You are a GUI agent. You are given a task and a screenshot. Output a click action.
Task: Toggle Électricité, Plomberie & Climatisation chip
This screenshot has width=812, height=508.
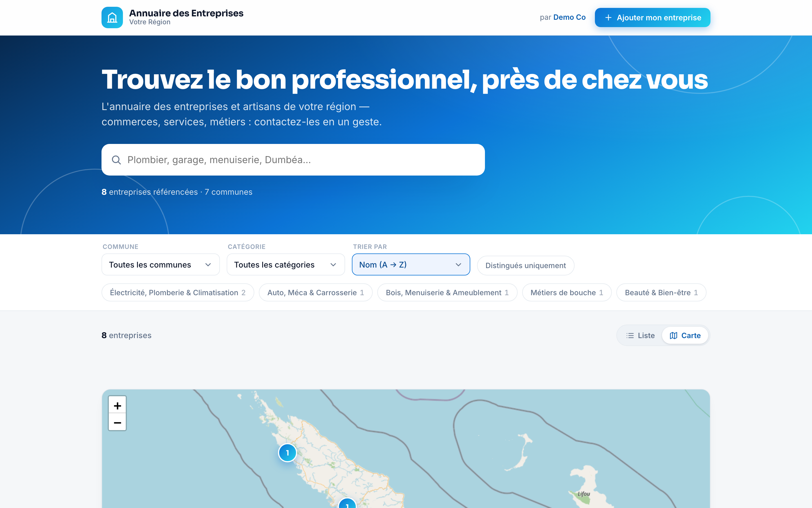(x=178, y=292)
